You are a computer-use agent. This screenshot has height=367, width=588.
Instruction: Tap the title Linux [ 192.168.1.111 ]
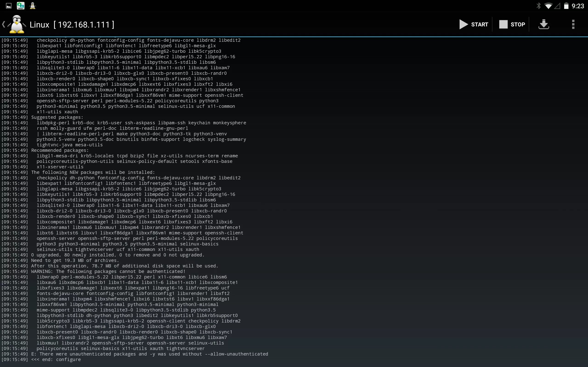[x=72, y=25]
